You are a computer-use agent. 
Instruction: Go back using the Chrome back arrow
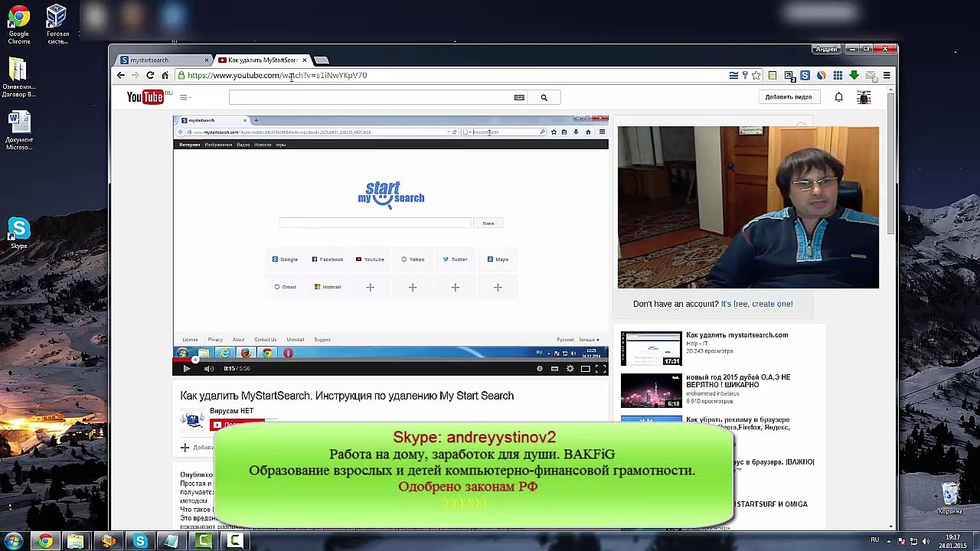(120, 75)
